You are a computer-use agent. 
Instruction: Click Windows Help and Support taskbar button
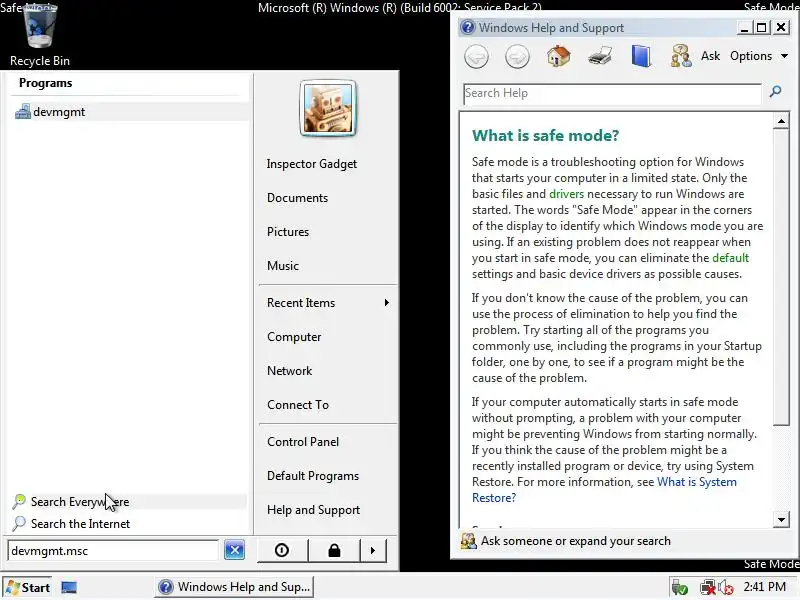click(x=234, y=587)
